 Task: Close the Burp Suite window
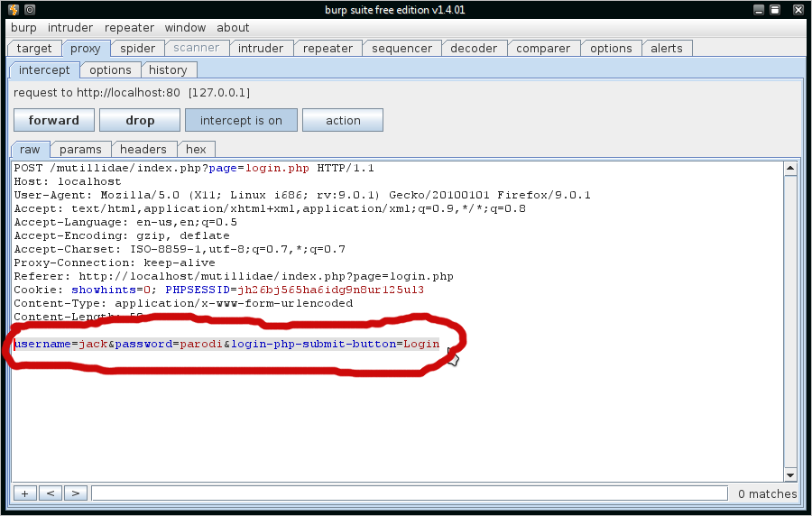click(x=798, y=10)
